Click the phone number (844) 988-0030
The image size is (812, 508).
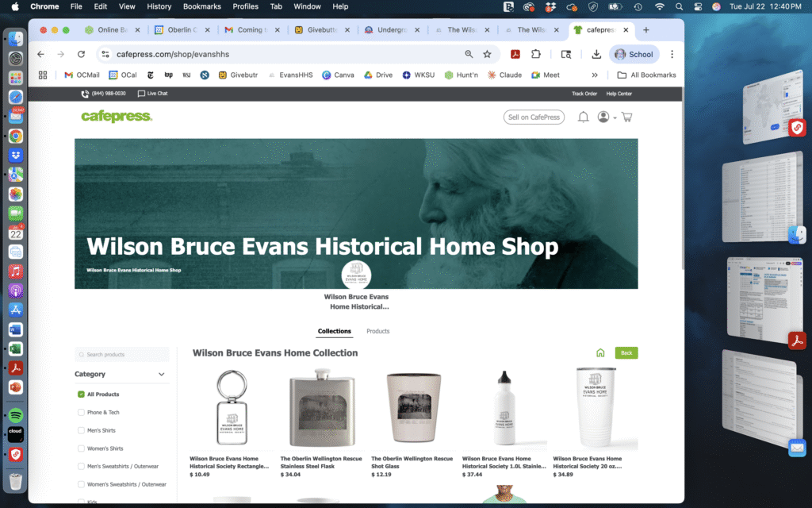(x=104, y=94)
